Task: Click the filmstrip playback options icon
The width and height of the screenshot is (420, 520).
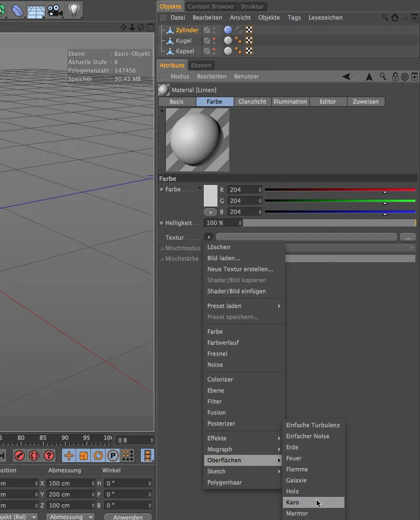Action: pyautogui.click(x=147, y=455)
